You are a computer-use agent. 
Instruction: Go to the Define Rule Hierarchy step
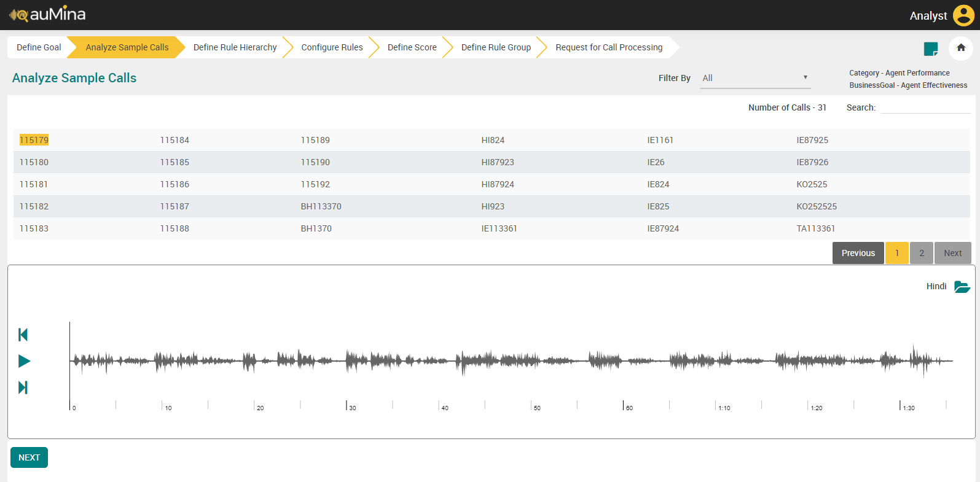tap(235, 47)
